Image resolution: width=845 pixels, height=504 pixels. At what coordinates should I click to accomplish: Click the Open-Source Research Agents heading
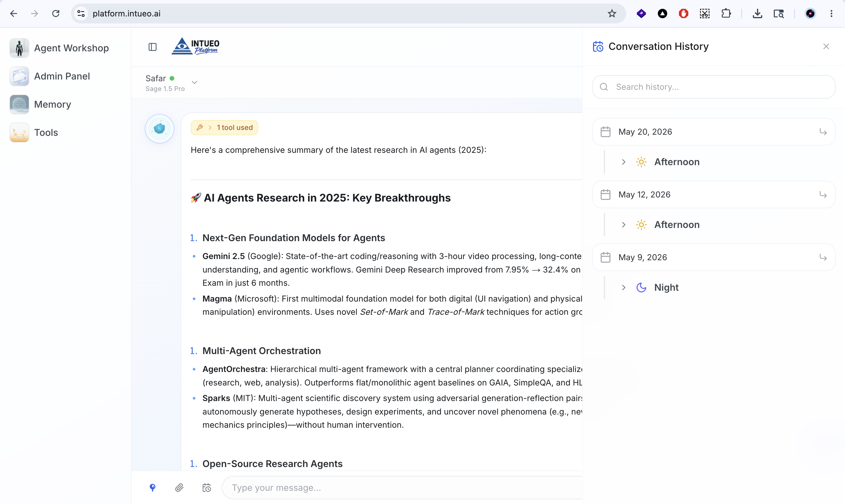pos(272,464)
